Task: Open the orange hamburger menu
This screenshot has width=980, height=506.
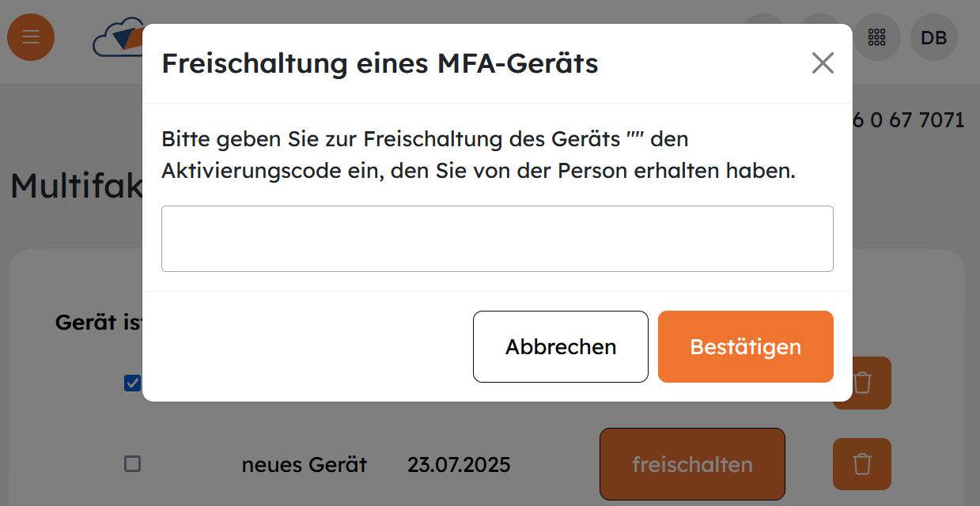Action: 31,37
